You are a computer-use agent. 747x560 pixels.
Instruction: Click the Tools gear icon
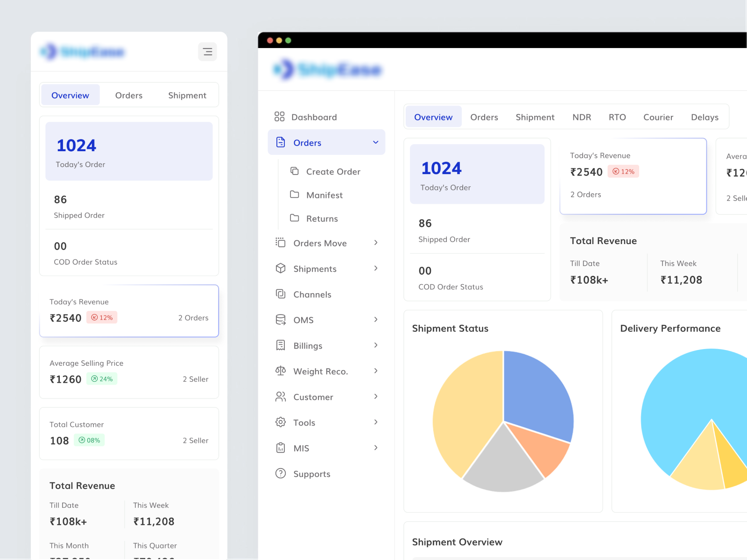coord(280,422)
